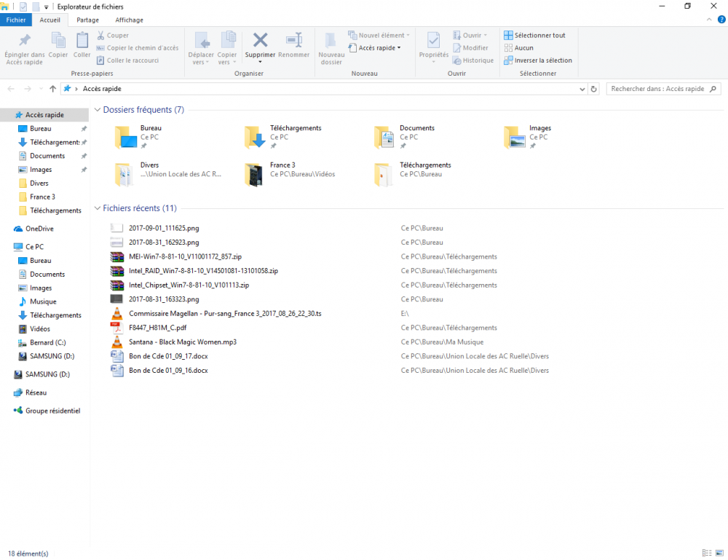This screenshot has height=560, width=728.
Task: Click the Coller paste icon
Action: tap(82, 40)
